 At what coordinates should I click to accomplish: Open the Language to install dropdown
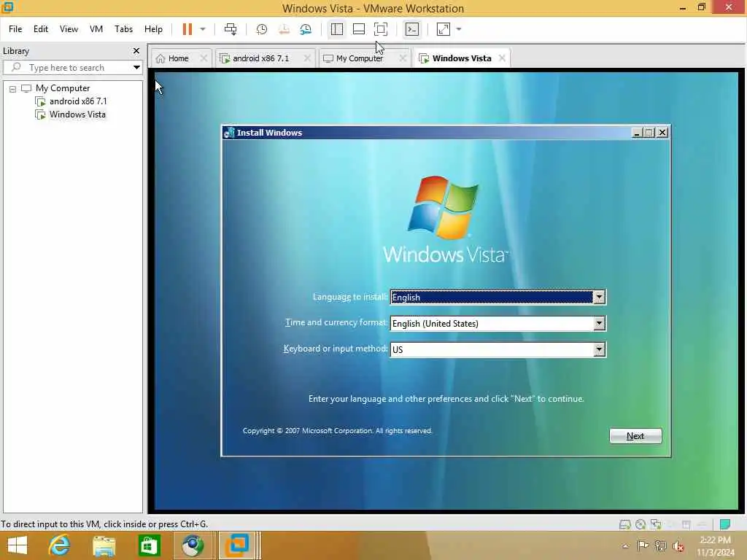[600, 297]
